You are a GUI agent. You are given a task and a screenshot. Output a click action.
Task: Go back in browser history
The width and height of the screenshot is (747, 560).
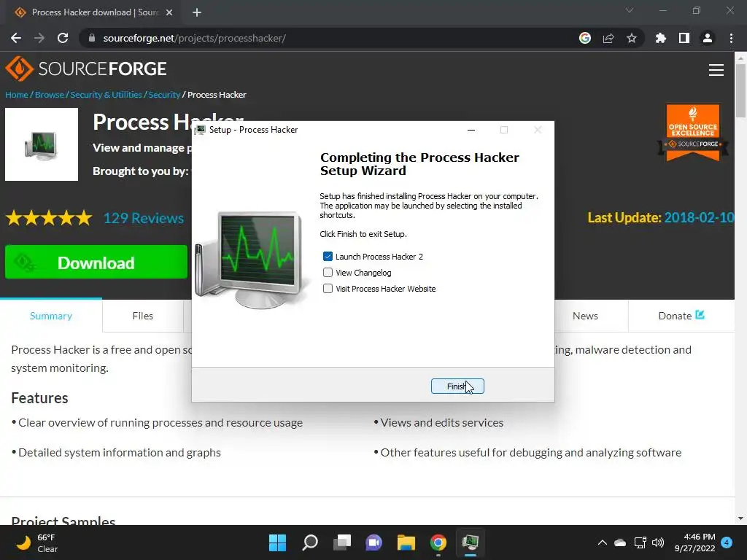16,38
